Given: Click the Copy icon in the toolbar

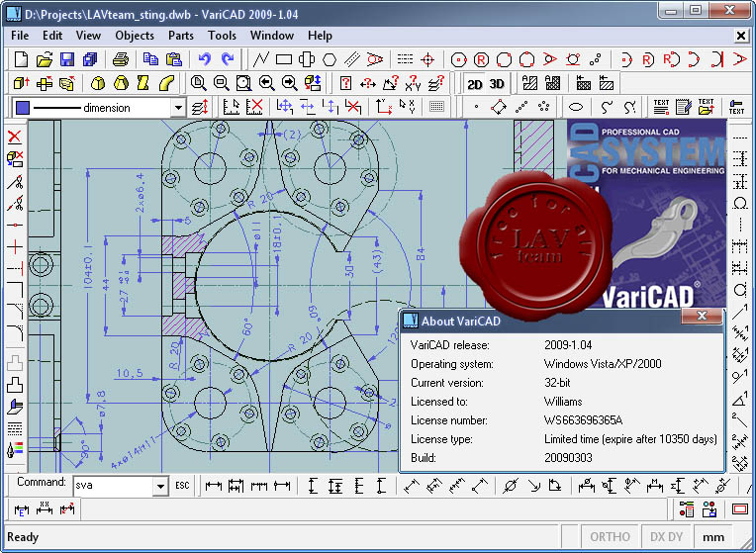Looking at the screenshot, I should (151, 59).
